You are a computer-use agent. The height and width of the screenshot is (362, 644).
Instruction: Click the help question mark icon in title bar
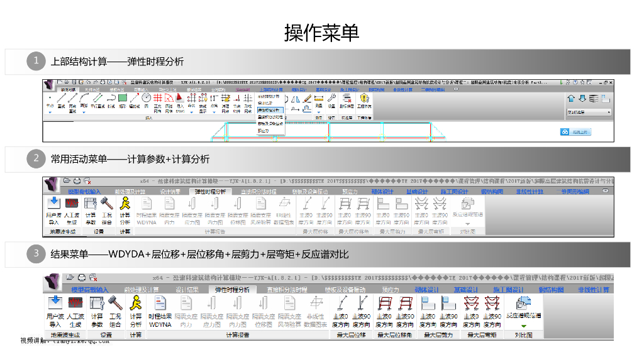click(x=575, y=82)
